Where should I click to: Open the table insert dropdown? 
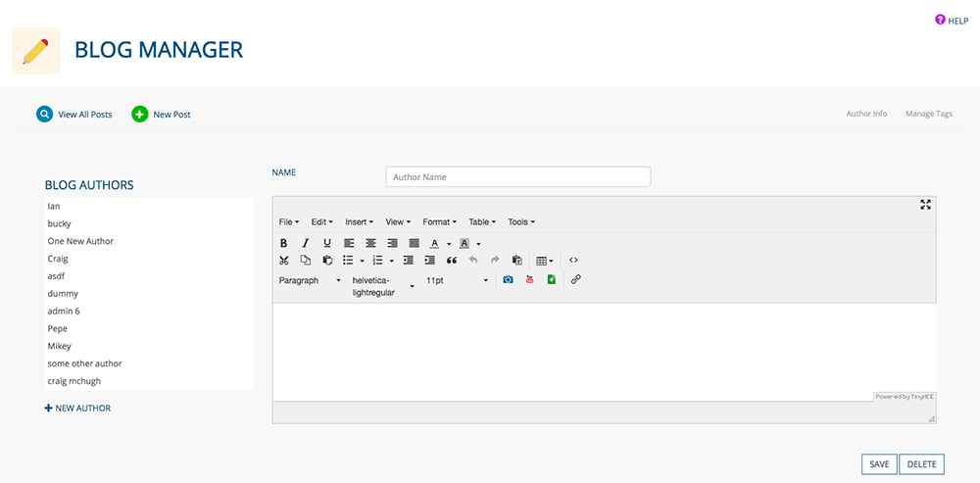[x=545, y=261]
